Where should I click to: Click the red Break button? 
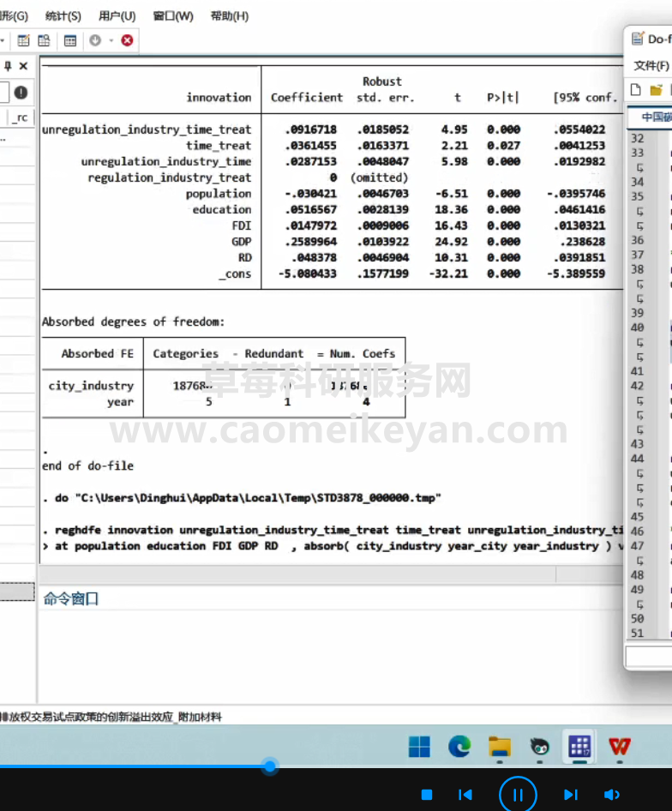[127, 40]
